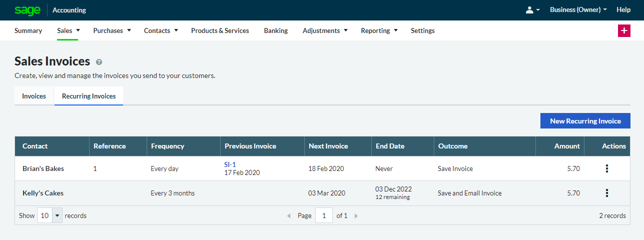Expand the Sales menu
Screen dimensions: 644x240
pos(68,30)
